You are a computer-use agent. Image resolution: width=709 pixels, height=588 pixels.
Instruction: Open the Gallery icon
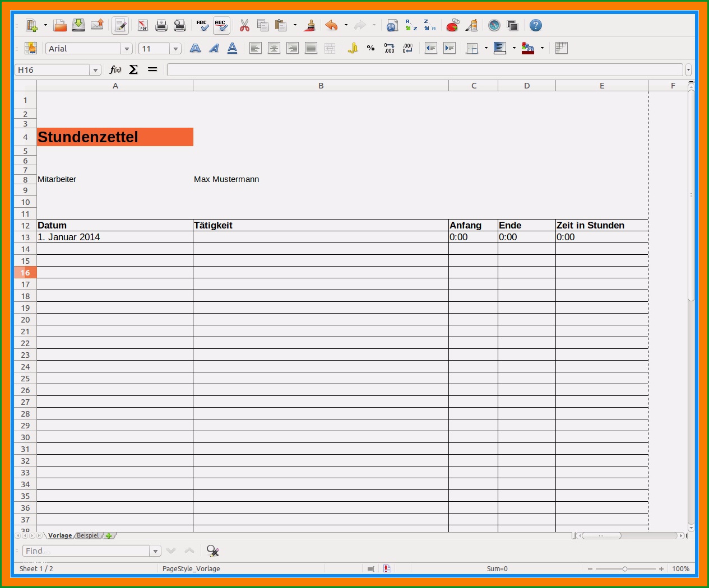point(512,25)
